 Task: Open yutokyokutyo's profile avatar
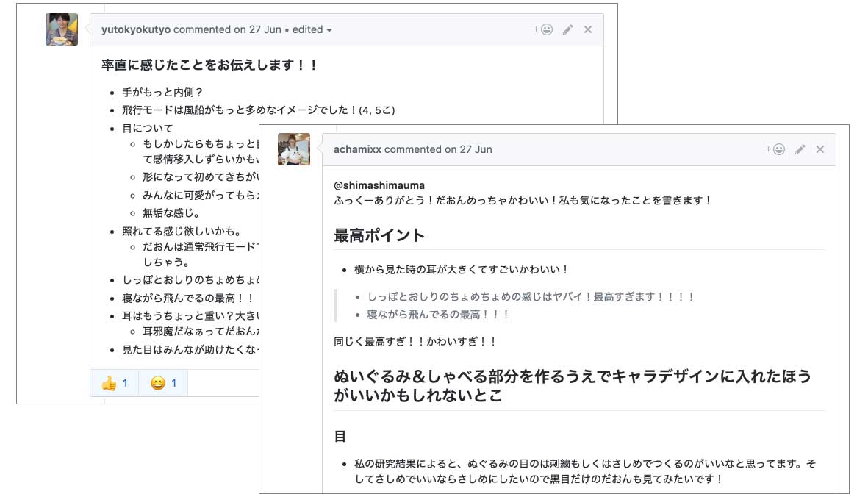[x=62, y=29]
